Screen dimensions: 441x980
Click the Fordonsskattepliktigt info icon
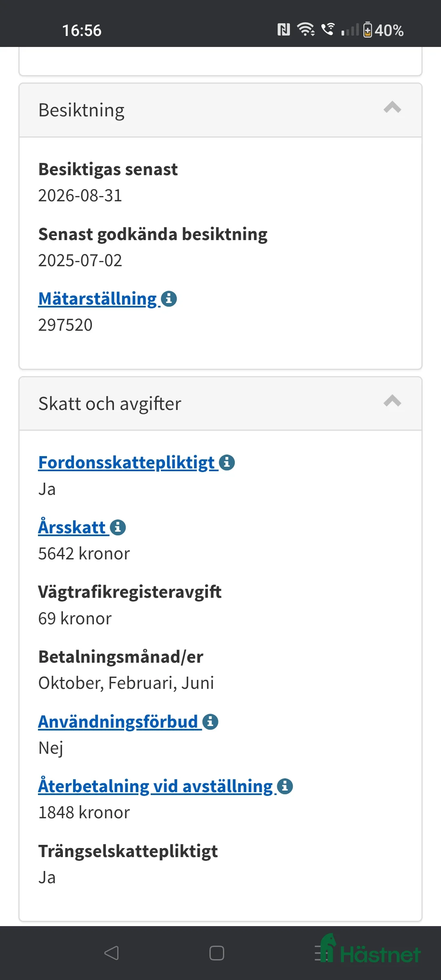click(x=226, y=462)
